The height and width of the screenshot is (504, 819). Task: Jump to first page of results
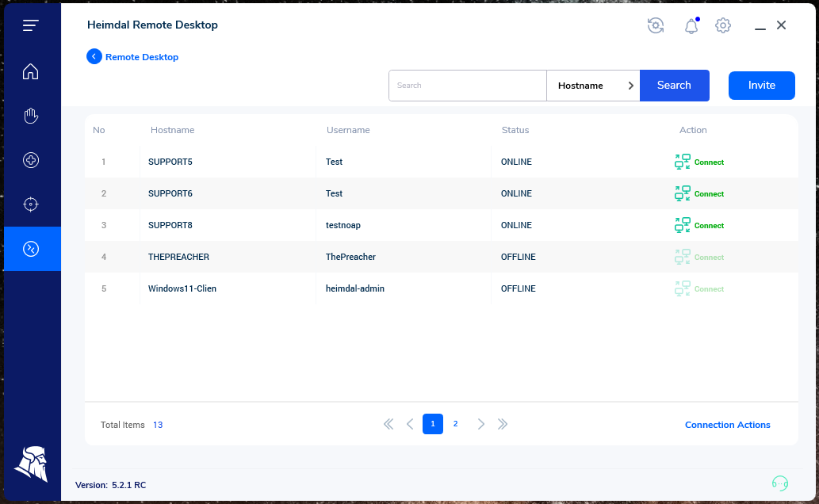[x=388, y=424]
